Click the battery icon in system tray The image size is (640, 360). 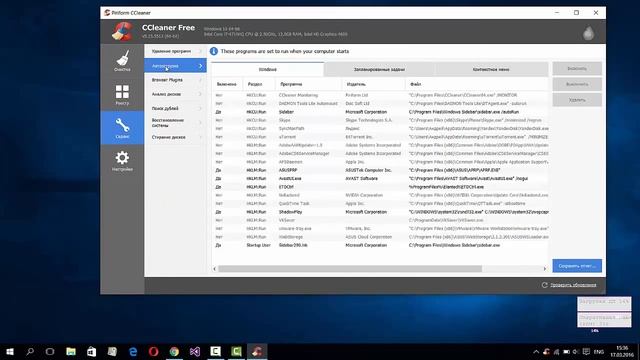tap(566, 352)
